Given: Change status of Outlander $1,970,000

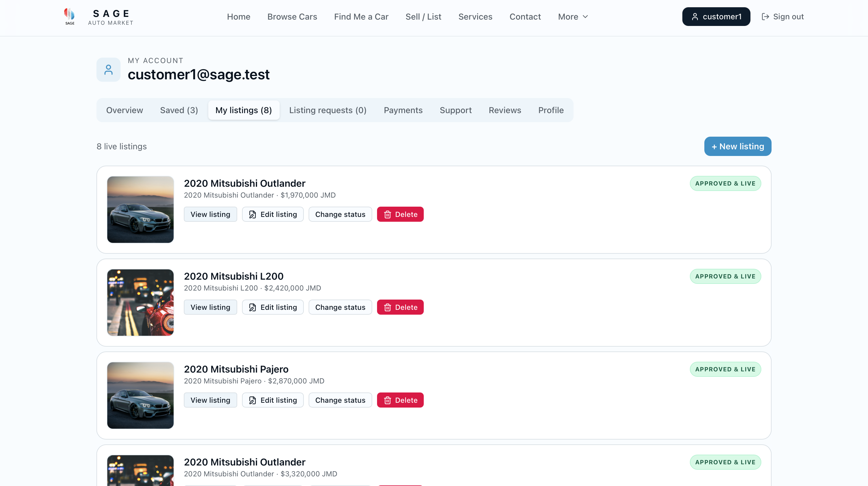Looking at the screenshot, I should (340, 214).
